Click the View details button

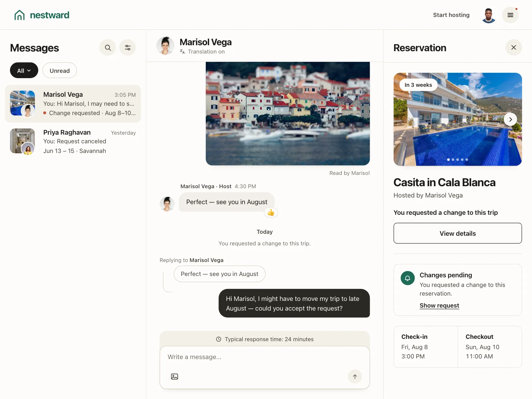pyautogui.click(x=458, y=233)
